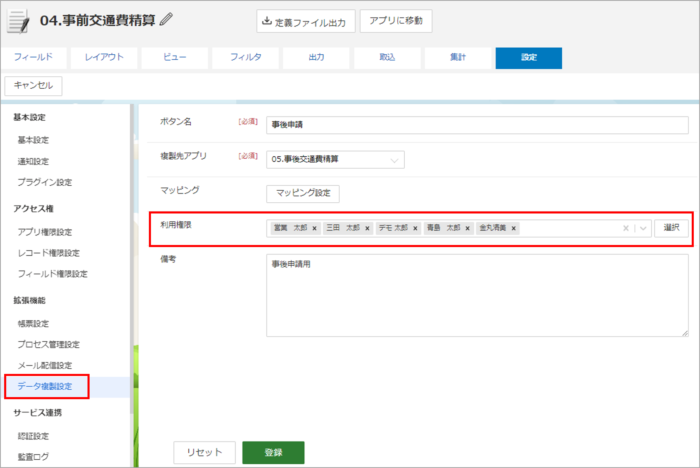Open フィールド権限設定 in sidebar
Viewport: 700px width, 468px height.
point(53,274)
